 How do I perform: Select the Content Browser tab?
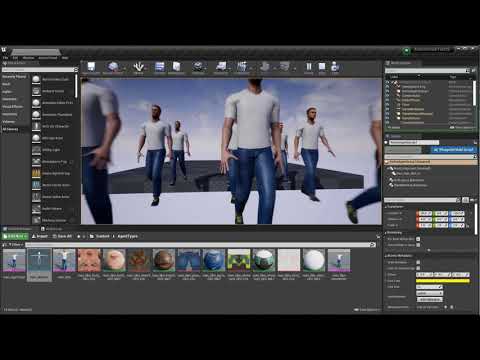(x=19, y=229)
